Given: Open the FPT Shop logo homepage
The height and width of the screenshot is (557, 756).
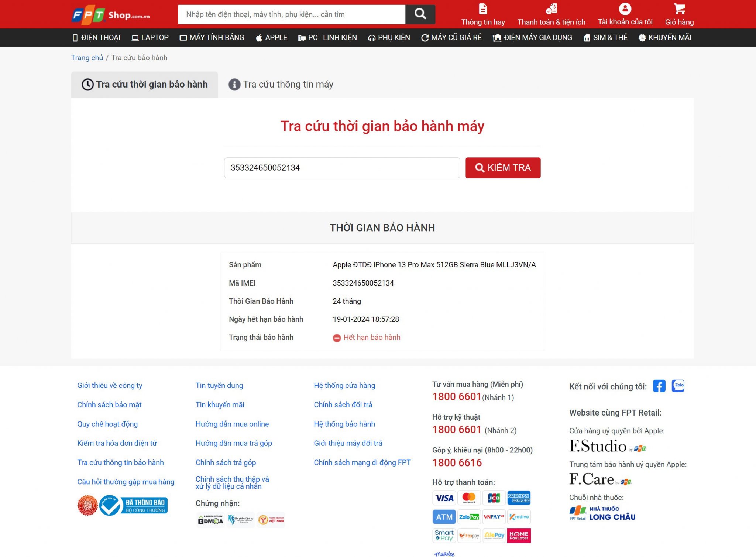Looking at the screenshot, I should point(111,15).
